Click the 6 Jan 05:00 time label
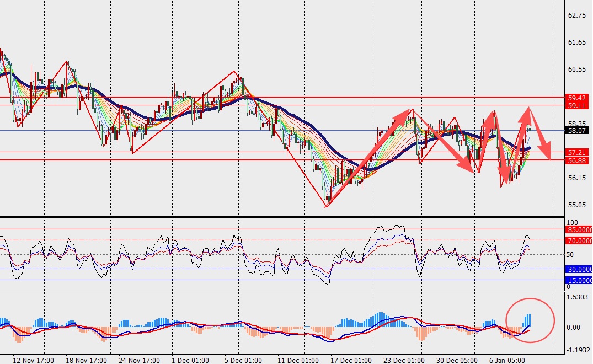This screenshot has height=364, width=593. click(x=506, y=360)
